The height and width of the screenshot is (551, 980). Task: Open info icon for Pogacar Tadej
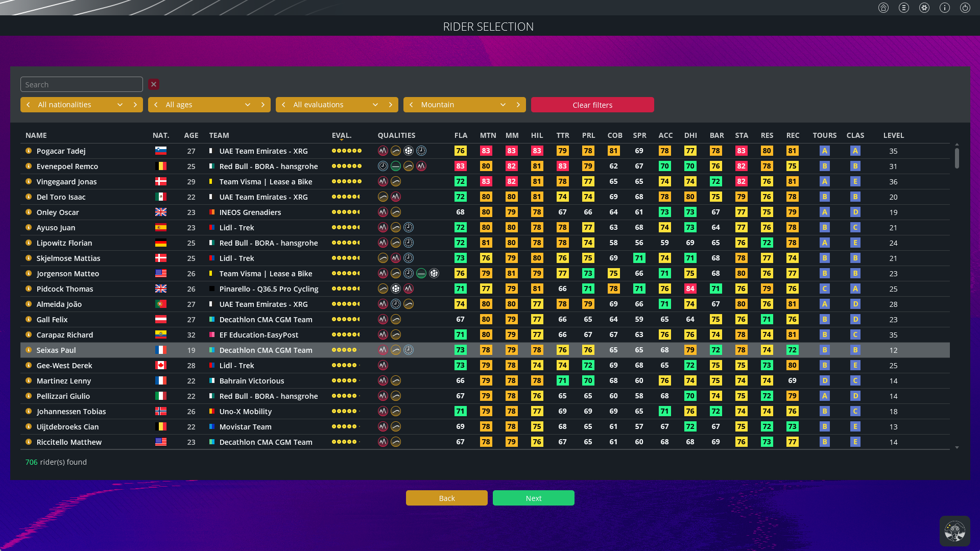pos(29,151)
